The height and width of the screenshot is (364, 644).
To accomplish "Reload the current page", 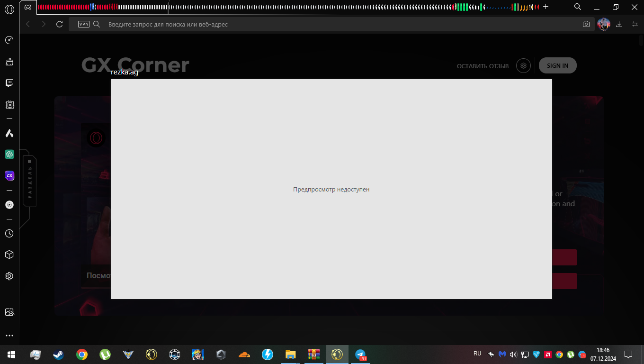I will pos(59,24).
